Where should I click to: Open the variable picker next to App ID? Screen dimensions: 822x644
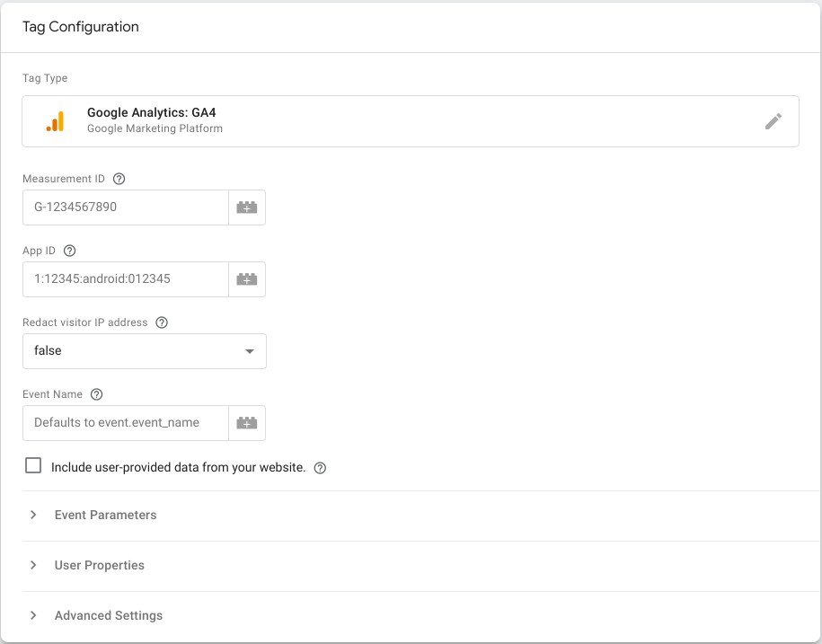click(x=247, y=279)
